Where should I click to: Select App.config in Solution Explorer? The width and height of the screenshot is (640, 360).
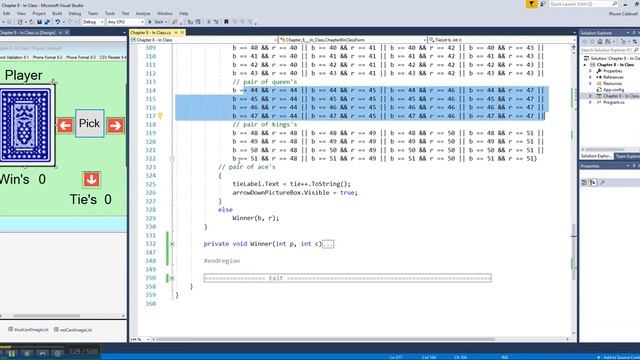613,90
